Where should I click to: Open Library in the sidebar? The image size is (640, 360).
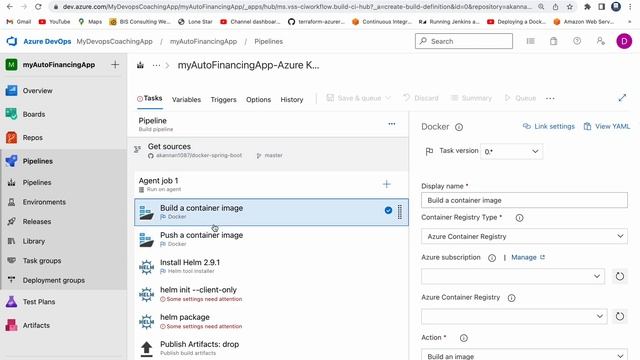pos(33,241)
